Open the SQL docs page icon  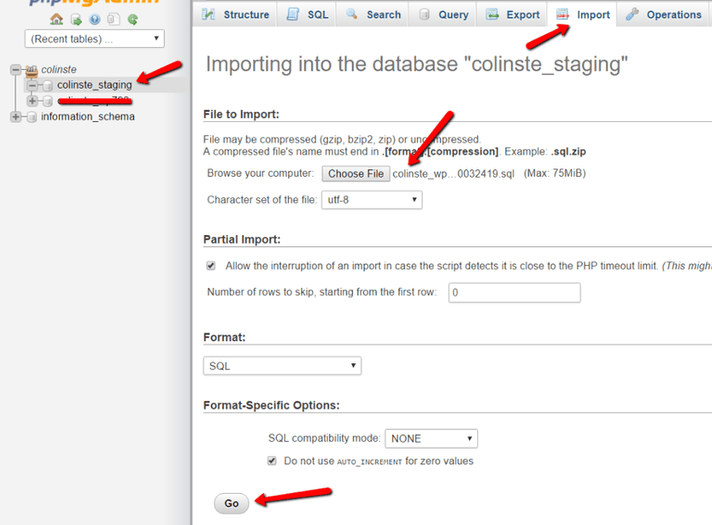click(x=114, y=20)
